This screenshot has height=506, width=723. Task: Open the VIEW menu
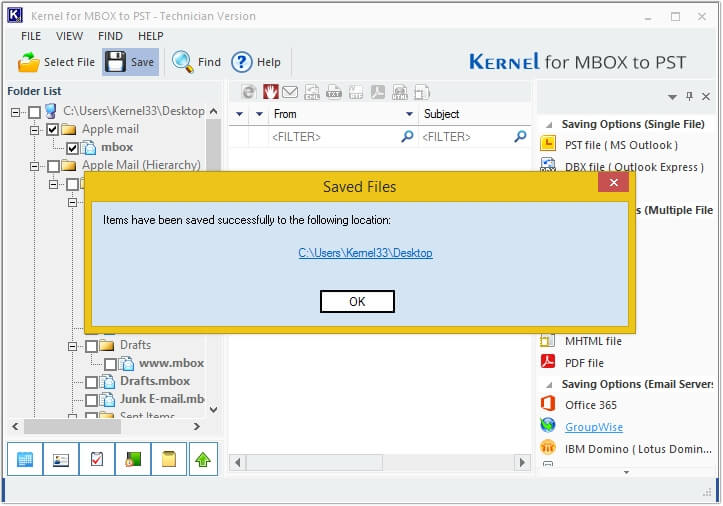70,36
